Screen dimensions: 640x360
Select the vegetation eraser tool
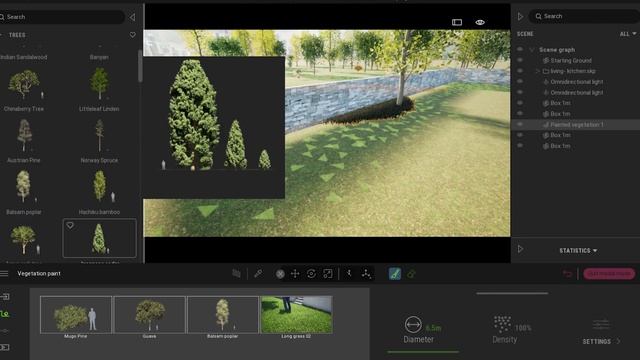411,274
